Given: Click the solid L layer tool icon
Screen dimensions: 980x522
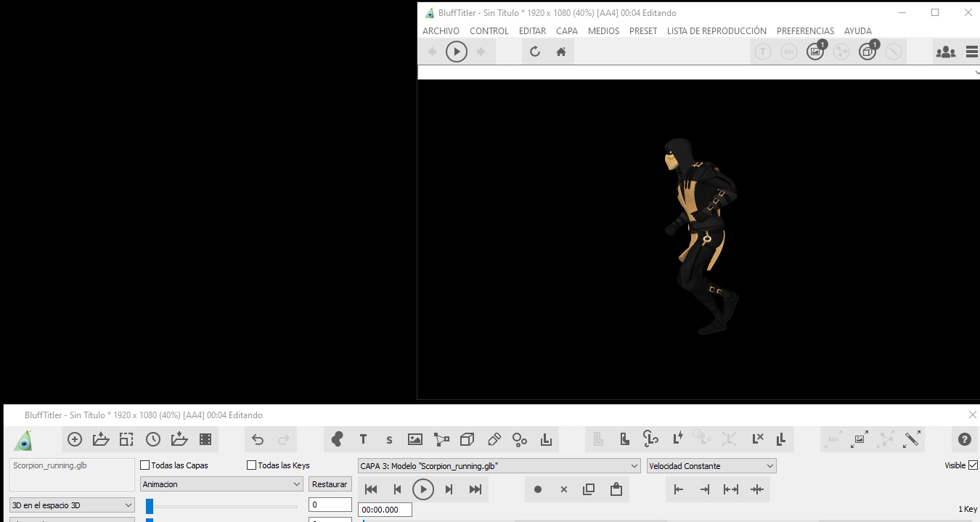Looking at the screenshot, I should click(624, 439).
